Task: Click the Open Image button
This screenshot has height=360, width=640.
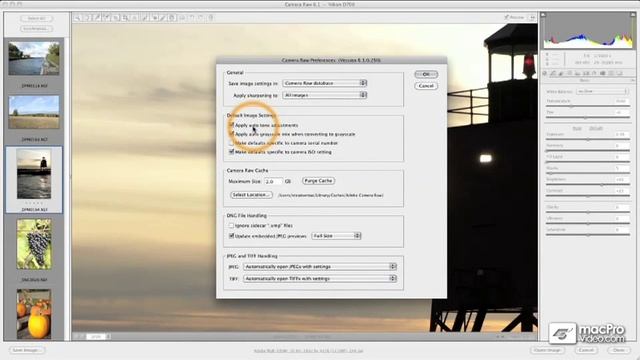Action: click(547, 350)
